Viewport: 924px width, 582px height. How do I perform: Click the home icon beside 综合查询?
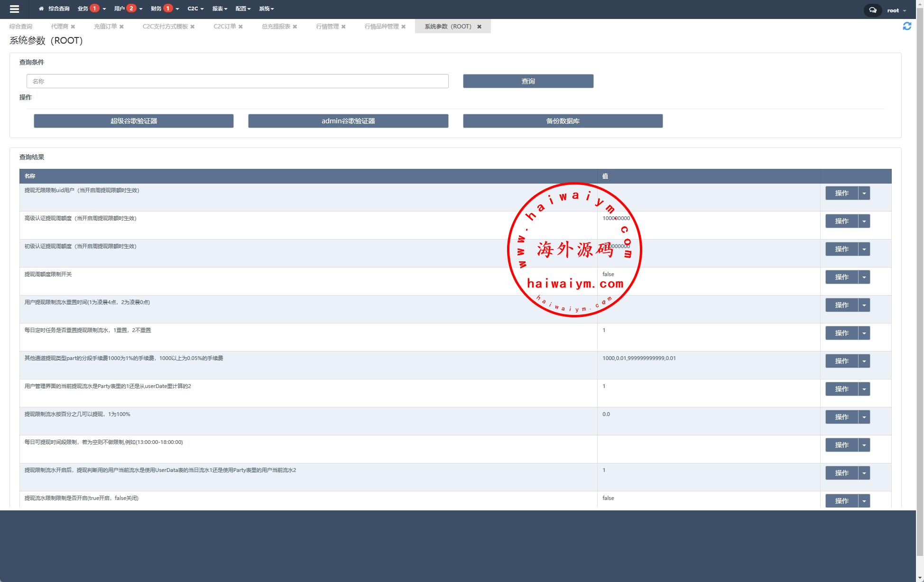tap(41, 9)
